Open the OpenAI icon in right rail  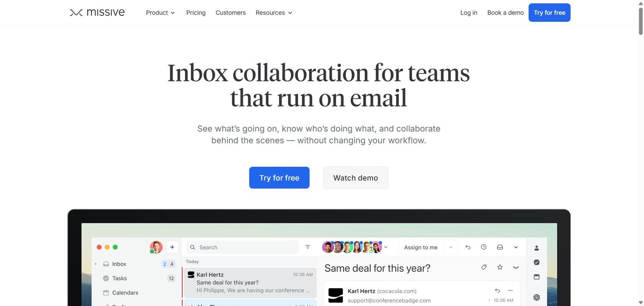(537, 297)
